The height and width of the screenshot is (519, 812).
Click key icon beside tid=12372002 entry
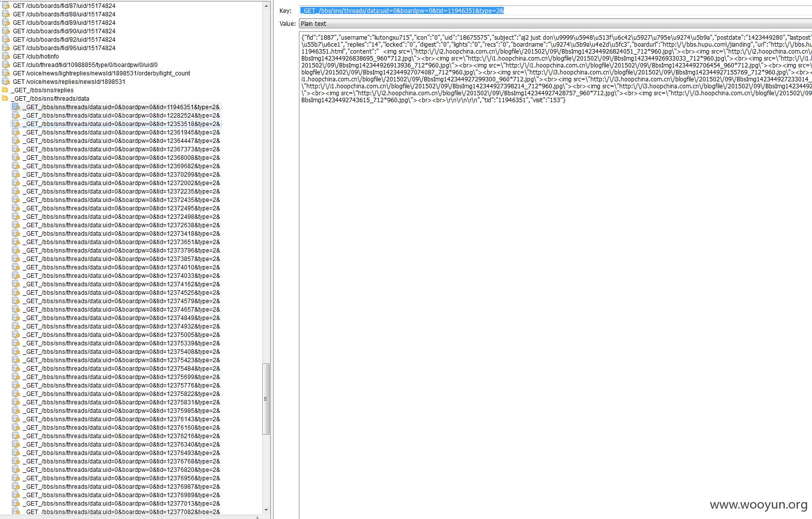coord(15,183)
